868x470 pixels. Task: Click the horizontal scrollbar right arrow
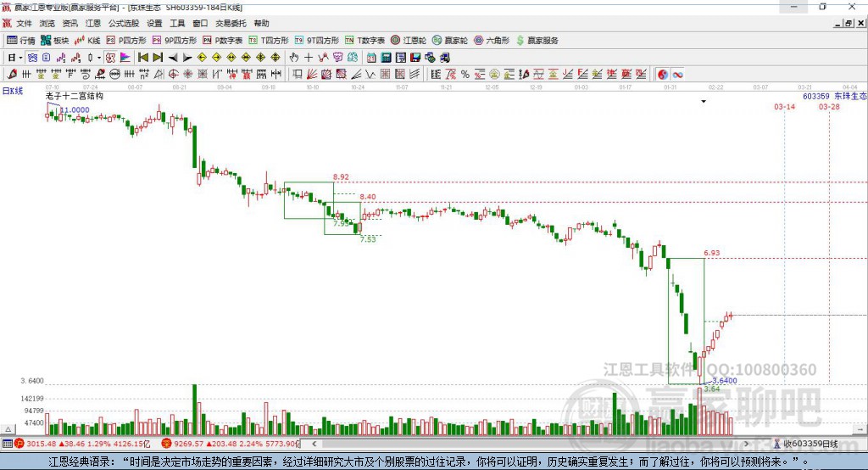click(x=746, y=444)
